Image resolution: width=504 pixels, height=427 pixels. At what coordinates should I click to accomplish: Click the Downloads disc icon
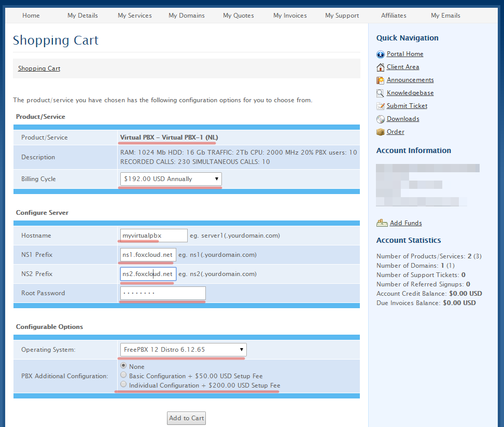[381, 119]
